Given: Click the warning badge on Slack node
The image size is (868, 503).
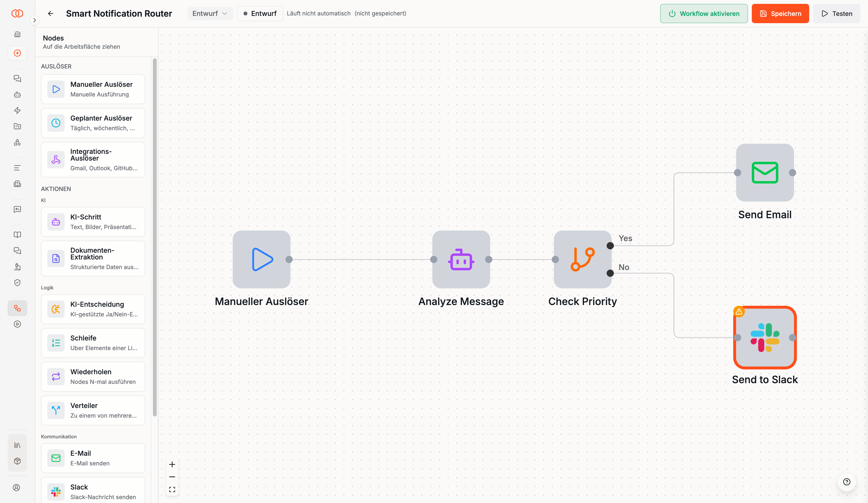Looking at the screenshot, I should point(739,312).
